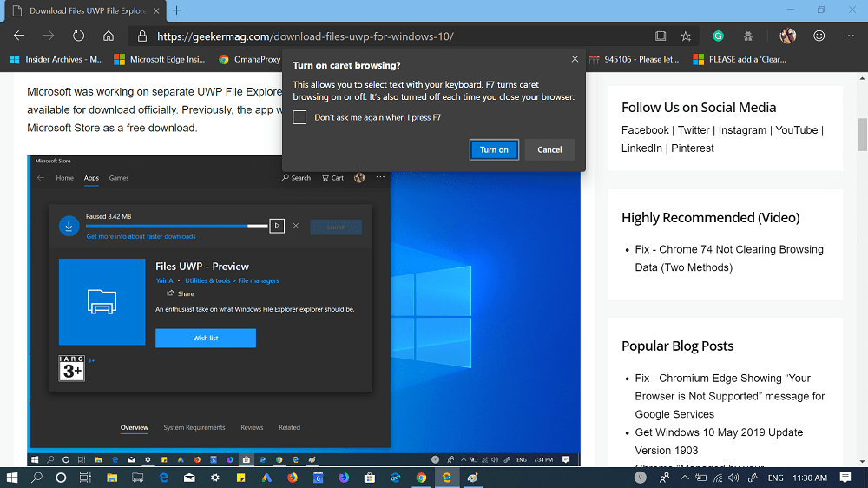
Task: Open the Windows 10 May 2019 Update article
Action: click(x=719, y=441)
